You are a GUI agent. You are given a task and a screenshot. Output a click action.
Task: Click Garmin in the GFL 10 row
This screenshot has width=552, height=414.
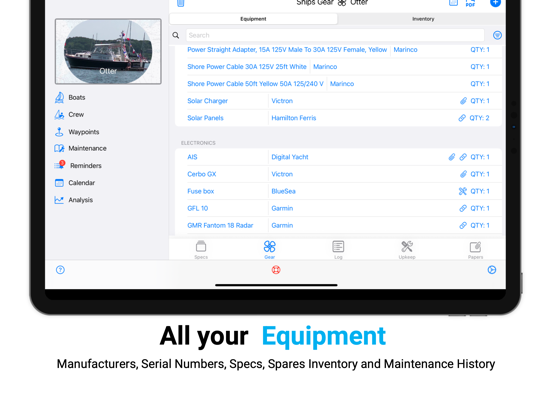tap(282, 208)
